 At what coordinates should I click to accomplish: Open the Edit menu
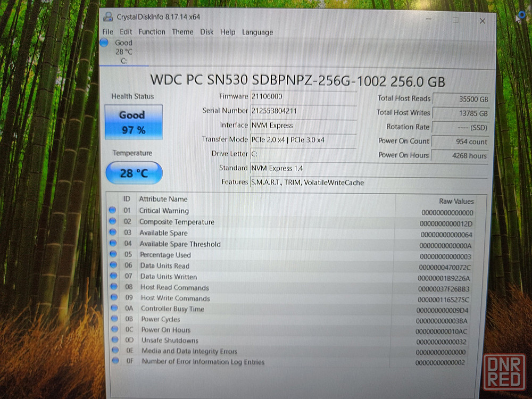pyautogui.click(x=126, y=32)
